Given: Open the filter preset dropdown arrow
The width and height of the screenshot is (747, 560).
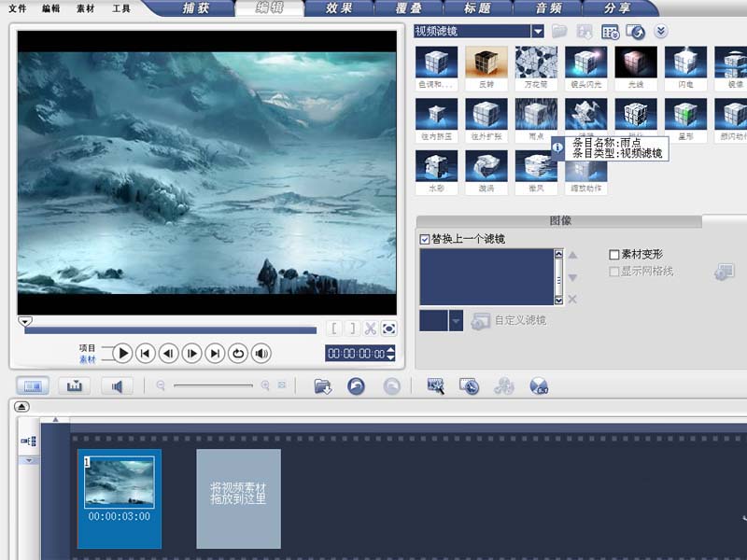Looking at the screenshot, I should 456,321.
